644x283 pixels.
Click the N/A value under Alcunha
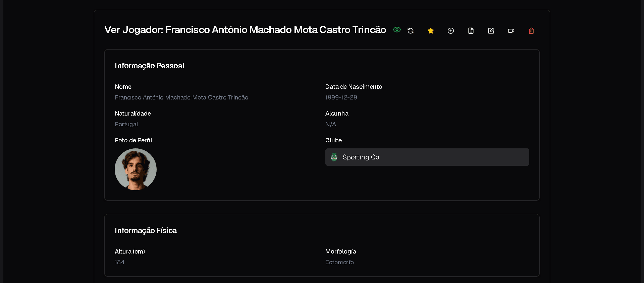point(330,124)
